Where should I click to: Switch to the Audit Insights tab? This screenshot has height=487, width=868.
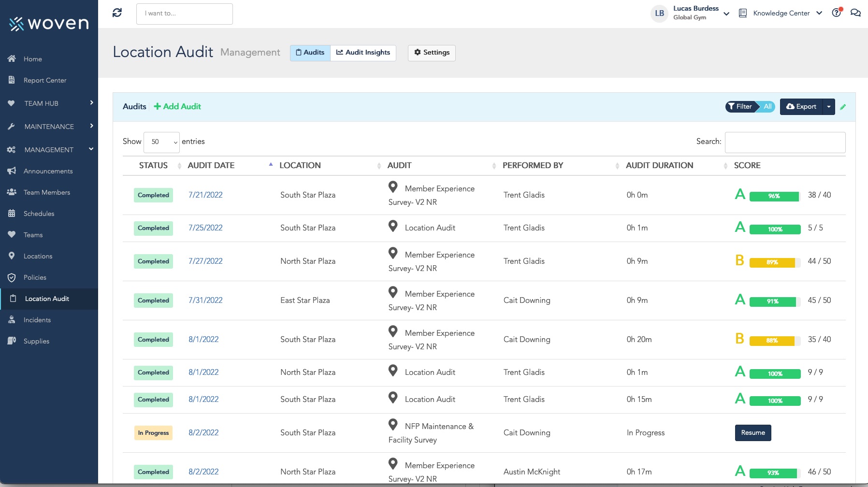pos(363,53)
